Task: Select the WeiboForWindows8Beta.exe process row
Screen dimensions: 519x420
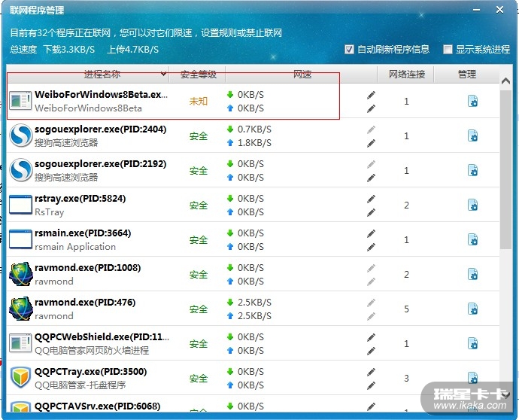Action: click(x=253, y=101)
